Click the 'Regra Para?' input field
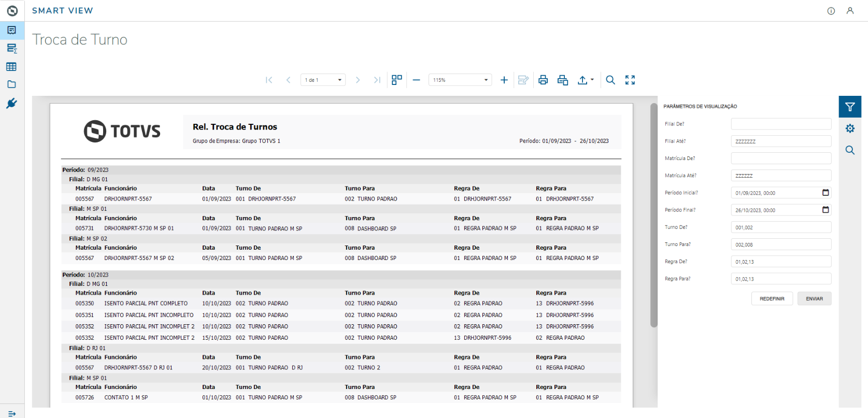Viewport: 868px width, 418px height. 781,279
